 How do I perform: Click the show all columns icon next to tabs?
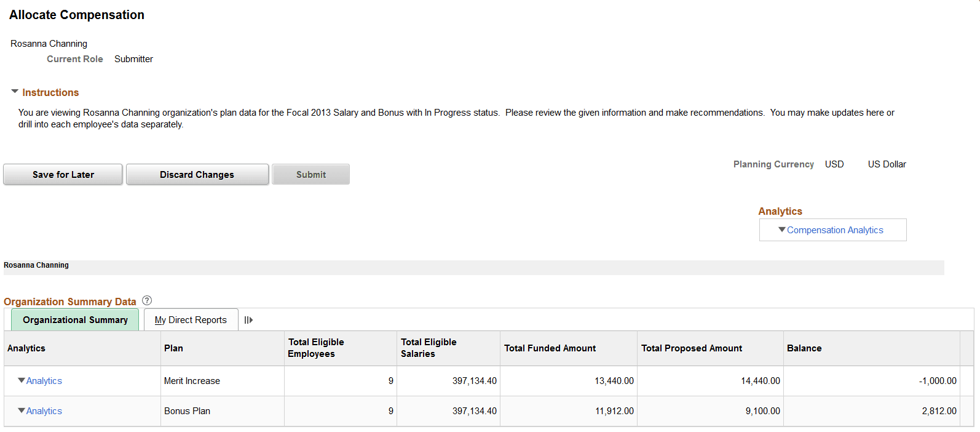tap(248, 319)
